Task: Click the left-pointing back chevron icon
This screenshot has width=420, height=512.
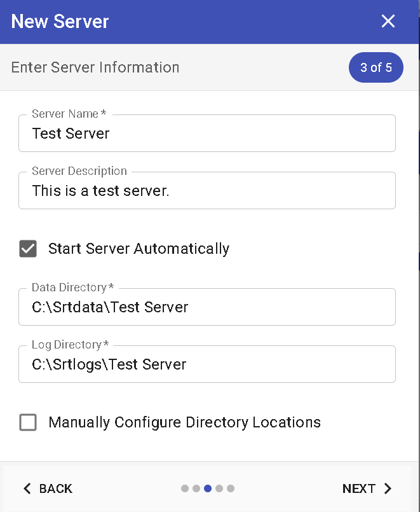Action: (26, 488)
